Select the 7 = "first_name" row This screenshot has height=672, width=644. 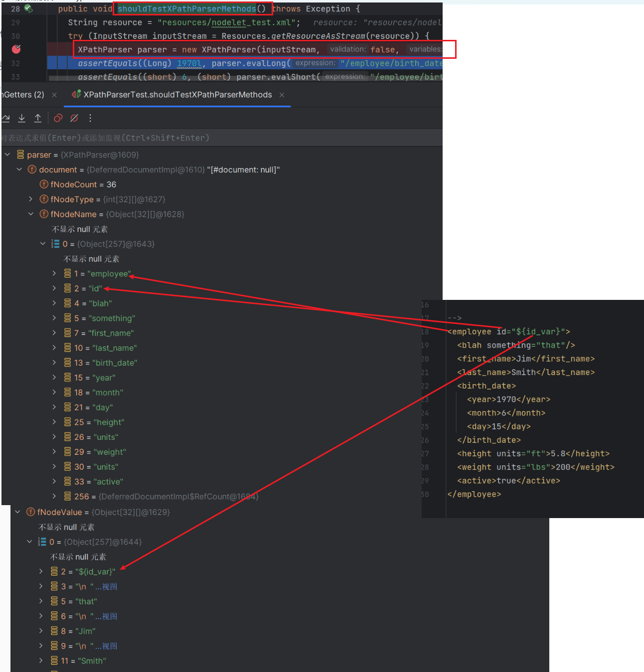(x=104, y=333)
